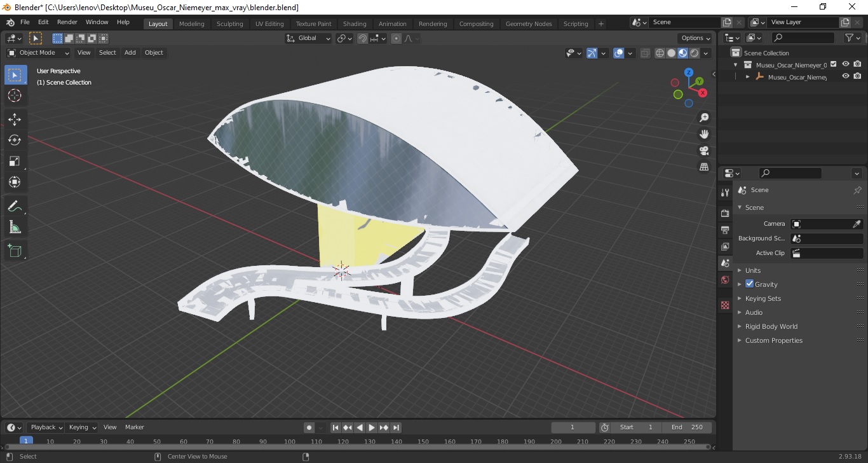Switch to the Modeling workspace tab
The height and width of the screenshot is (463, 868).
click(x=192, y=24)
